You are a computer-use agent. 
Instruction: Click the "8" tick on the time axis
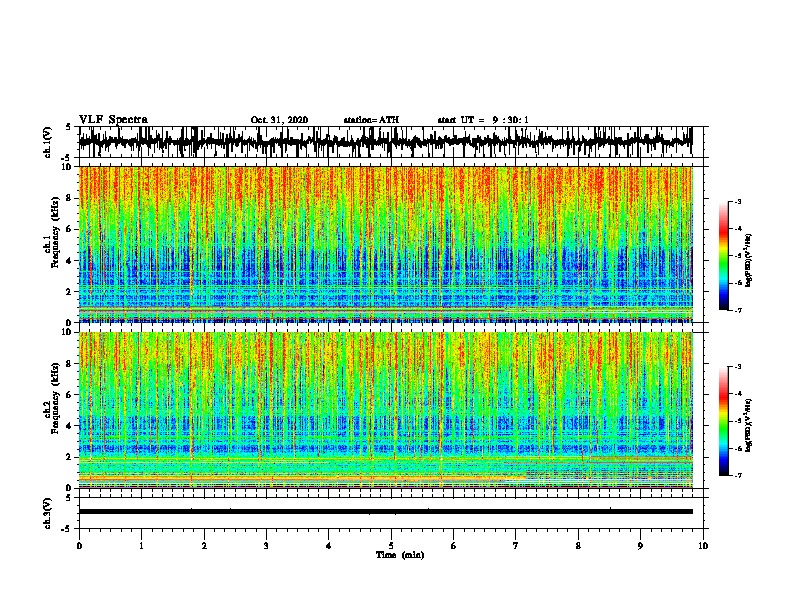pos(578,546)
